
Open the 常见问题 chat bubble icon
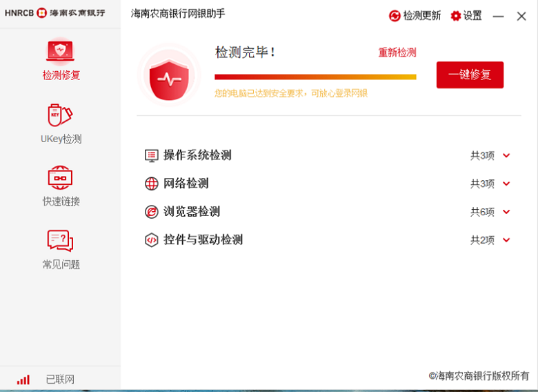(60, 241)
